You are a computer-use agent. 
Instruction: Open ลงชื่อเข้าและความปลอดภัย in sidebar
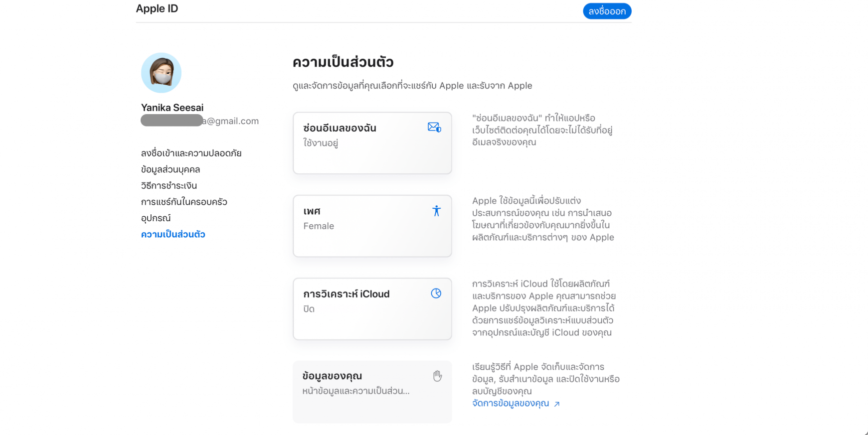click(191, 153)
